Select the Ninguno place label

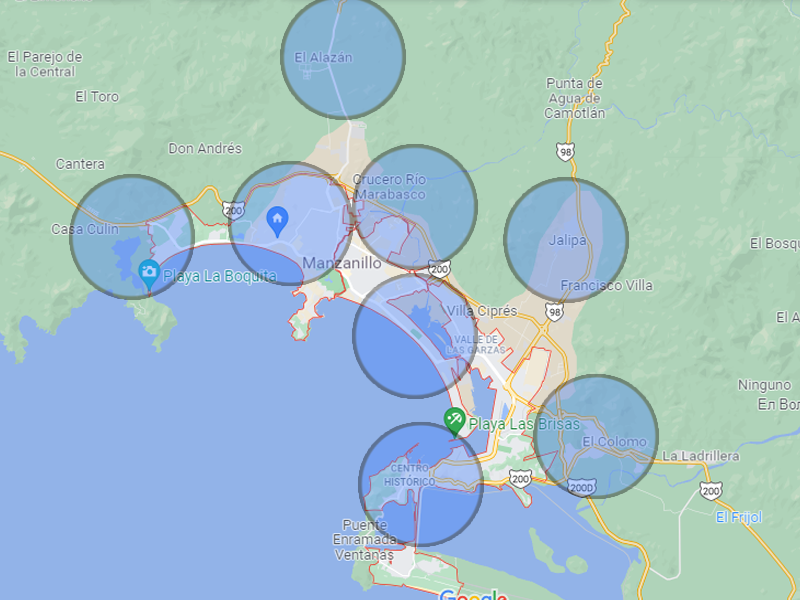(764, 385)
